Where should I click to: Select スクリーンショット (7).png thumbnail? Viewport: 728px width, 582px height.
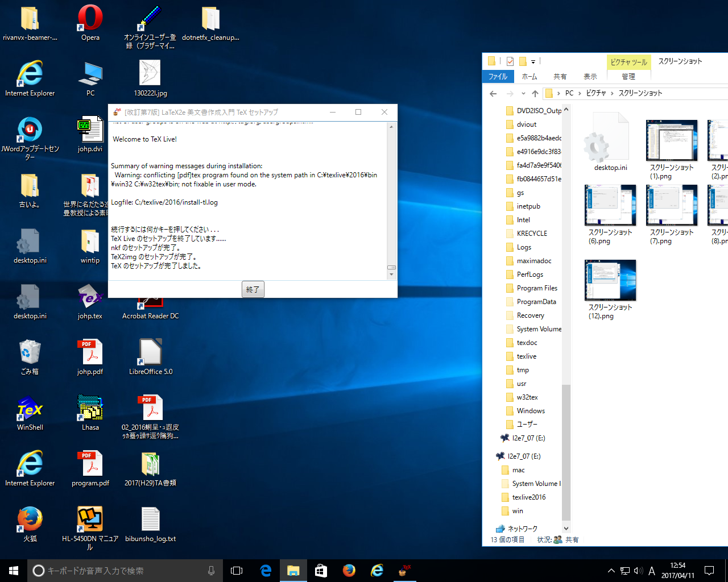672,215
